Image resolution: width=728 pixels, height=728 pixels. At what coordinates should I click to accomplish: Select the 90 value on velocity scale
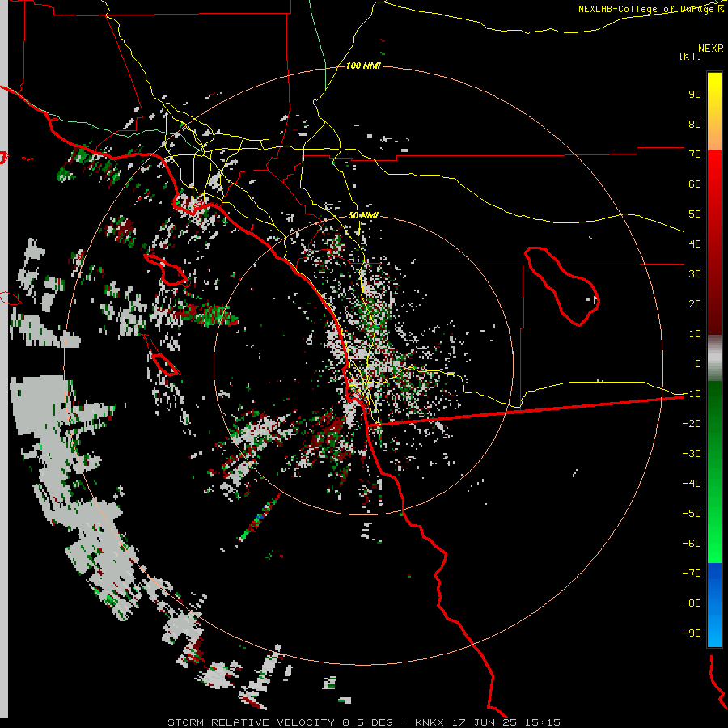695,95
